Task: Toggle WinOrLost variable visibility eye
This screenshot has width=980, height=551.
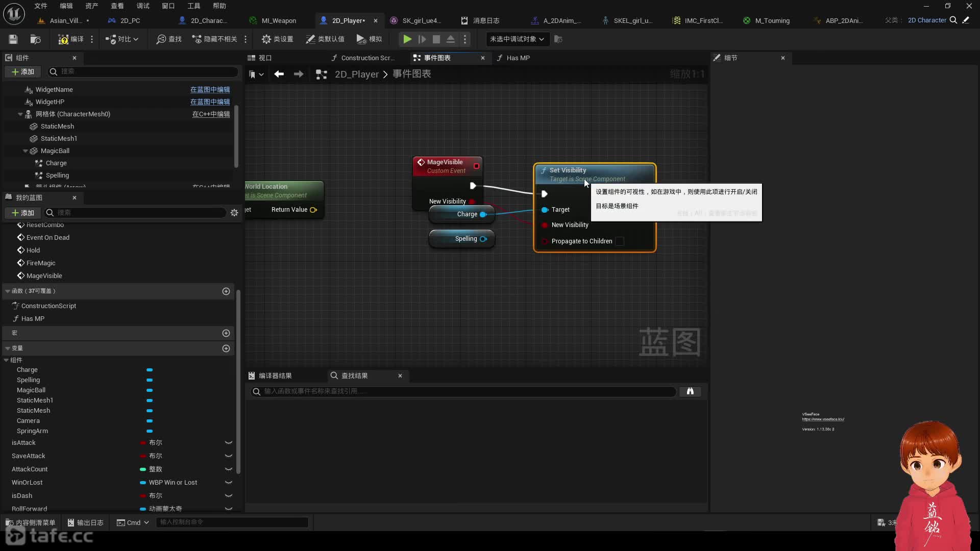Action: pos(229,483)
